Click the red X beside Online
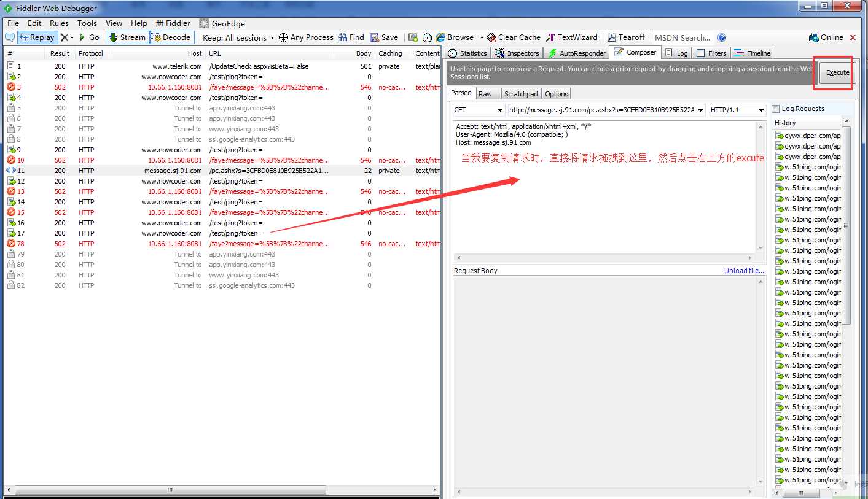The height and width of the screenshot is (499, 868). coord(853,37)
